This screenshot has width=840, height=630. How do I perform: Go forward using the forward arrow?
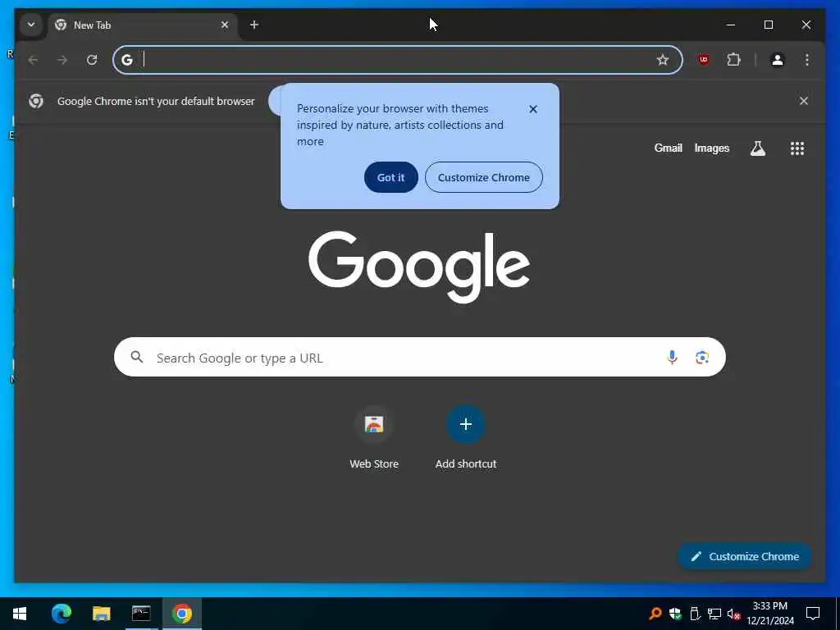[62, 59]
